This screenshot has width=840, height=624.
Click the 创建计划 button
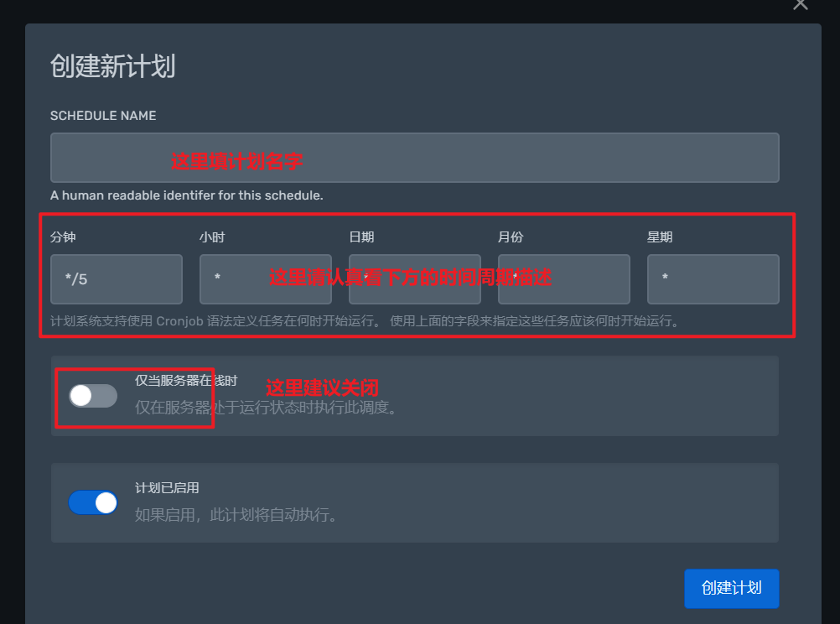click(x=732, y=589)
